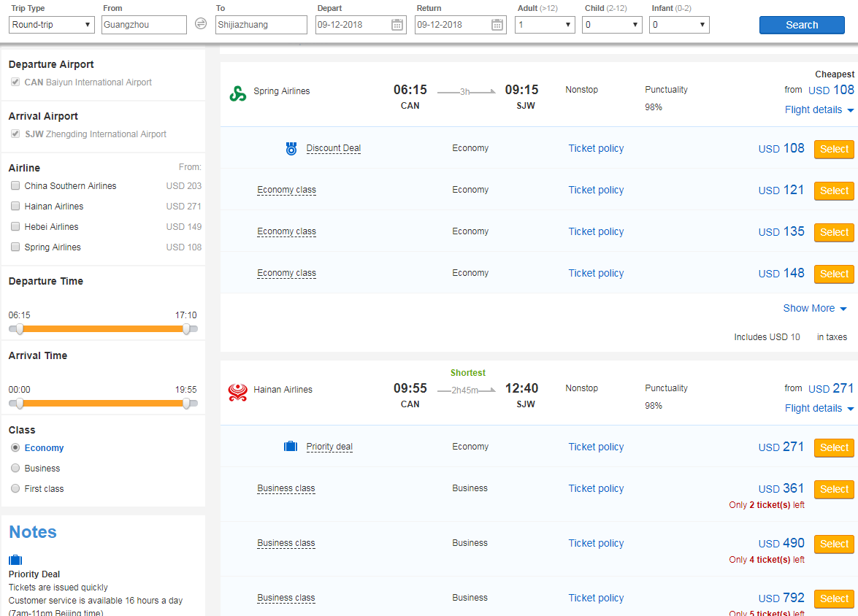Expand Show More fares
This screenshot has height=616, width=858.
[x=815, y=308]
